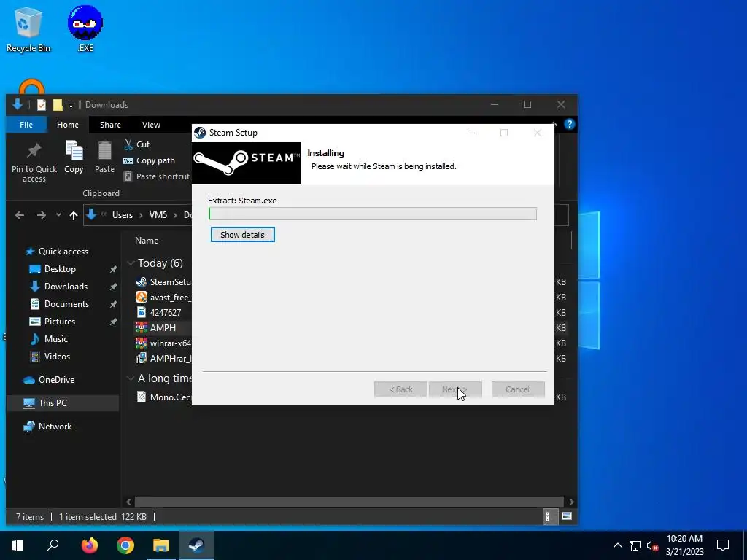
Task: Click Users in the address breadcrumb
Action: [123, 215]
